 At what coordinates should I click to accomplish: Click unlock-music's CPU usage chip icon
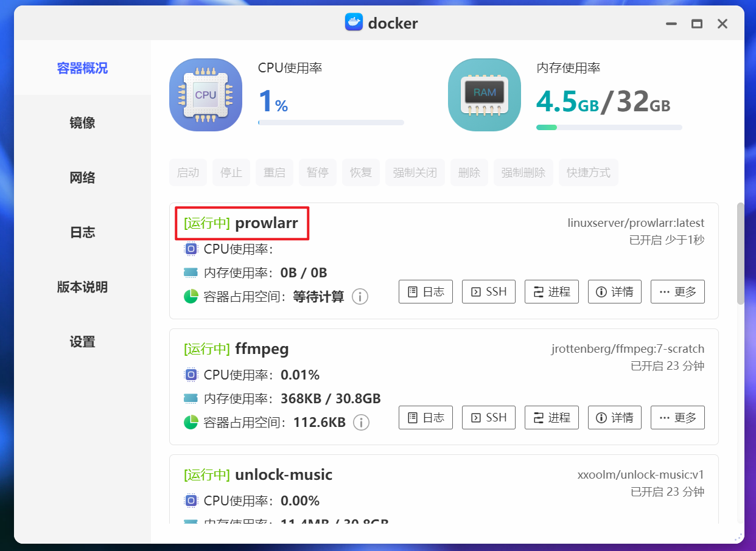[191, 501]
